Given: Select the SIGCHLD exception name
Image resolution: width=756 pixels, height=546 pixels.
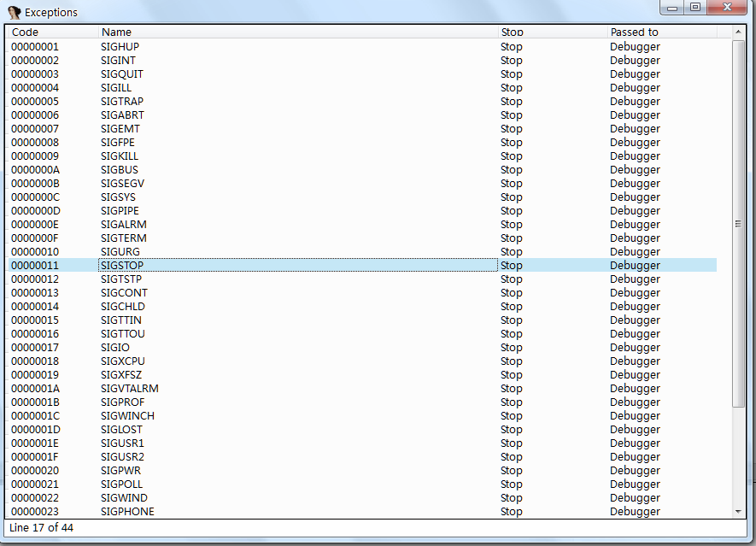Looking at the screenshot, I should tap(123, 306).
